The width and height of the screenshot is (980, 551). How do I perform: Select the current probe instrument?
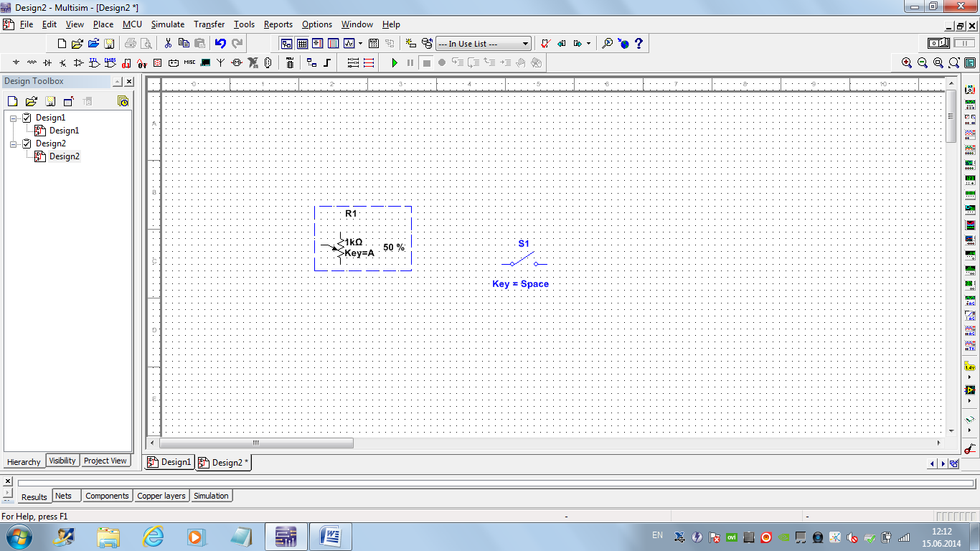[x=970, y=449]
